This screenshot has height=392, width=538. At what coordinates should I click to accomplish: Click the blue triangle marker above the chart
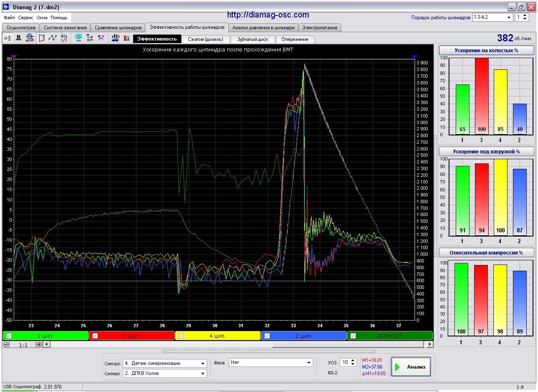coord(414,56)
